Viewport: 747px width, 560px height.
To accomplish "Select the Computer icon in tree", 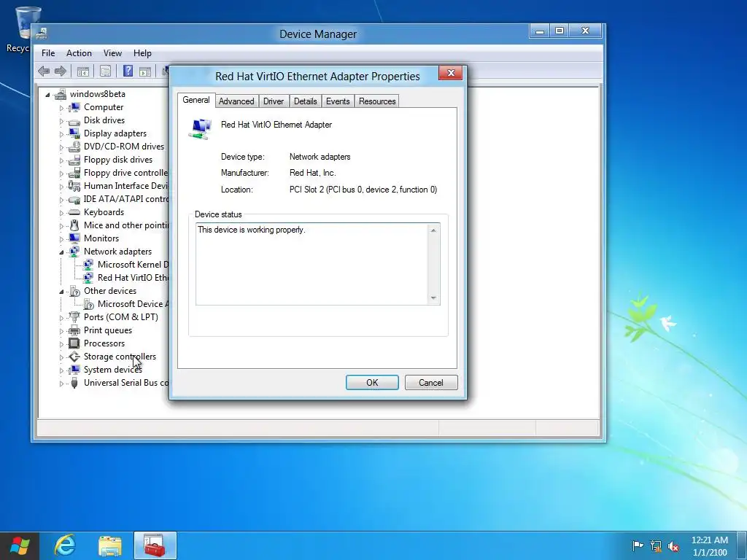I will click(x=74, y=107).
